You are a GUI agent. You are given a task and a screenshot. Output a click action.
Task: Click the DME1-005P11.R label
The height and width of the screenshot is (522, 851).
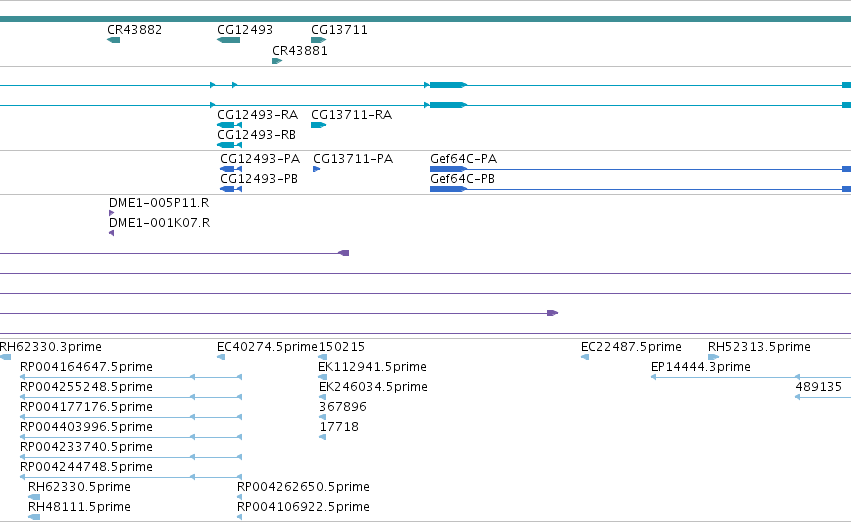159,203
